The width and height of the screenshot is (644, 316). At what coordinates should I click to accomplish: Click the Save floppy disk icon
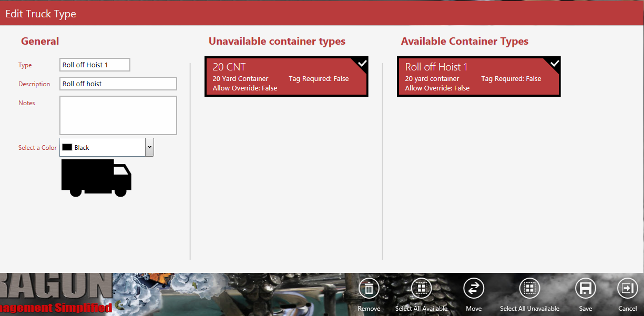coord(585,288)
